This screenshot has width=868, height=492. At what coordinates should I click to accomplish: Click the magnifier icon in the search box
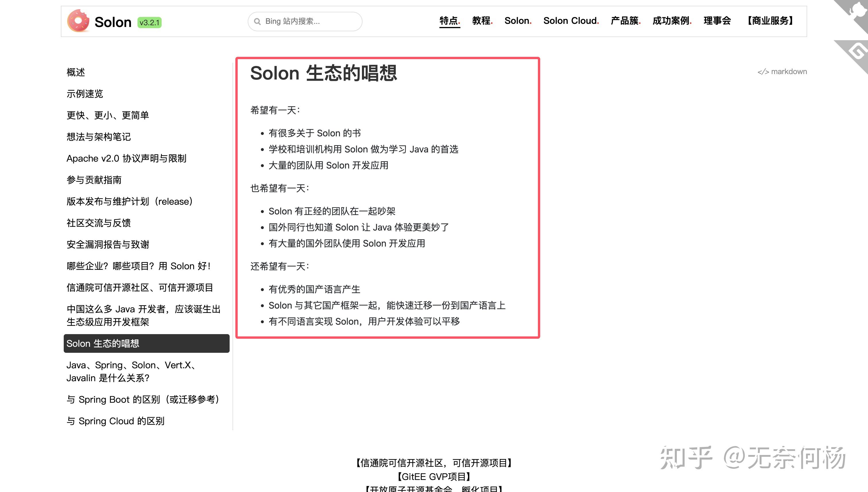[x=258, y=21]
